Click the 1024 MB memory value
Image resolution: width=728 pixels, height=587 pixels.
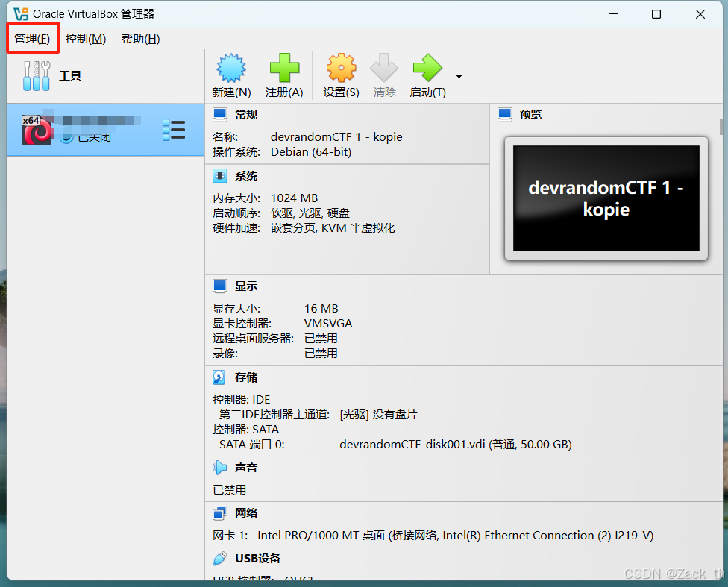click(x=295, y=198)
